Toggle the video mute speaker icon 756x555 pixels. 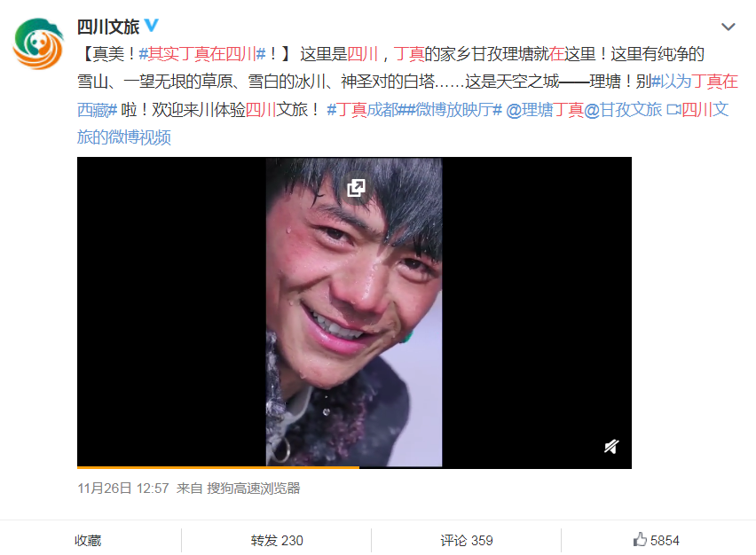click(x=611, y=447)
